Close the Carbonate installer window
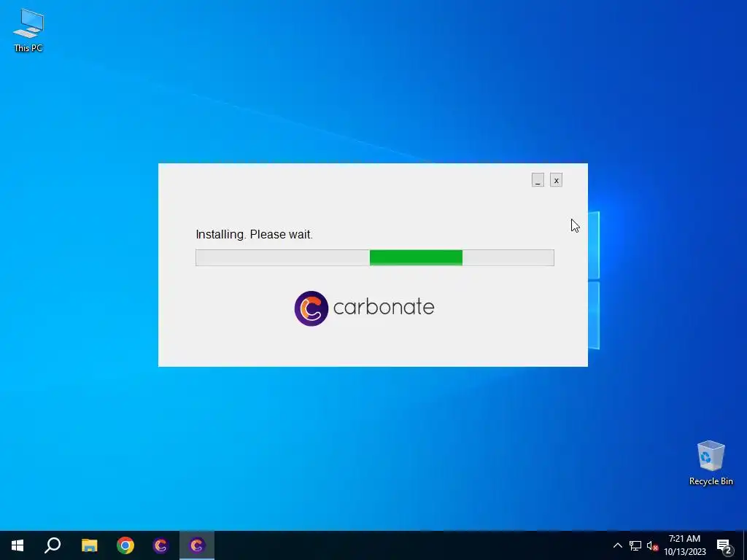This screenshot has width=747, height=560. coord(556,180)
